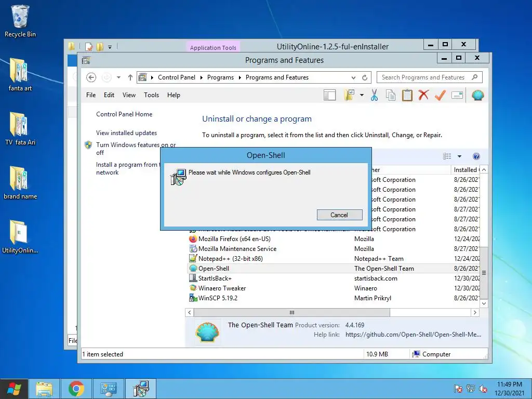532x399 pixels.
Task: Click the Cut scissors toolbar icon
Action: 374,96
